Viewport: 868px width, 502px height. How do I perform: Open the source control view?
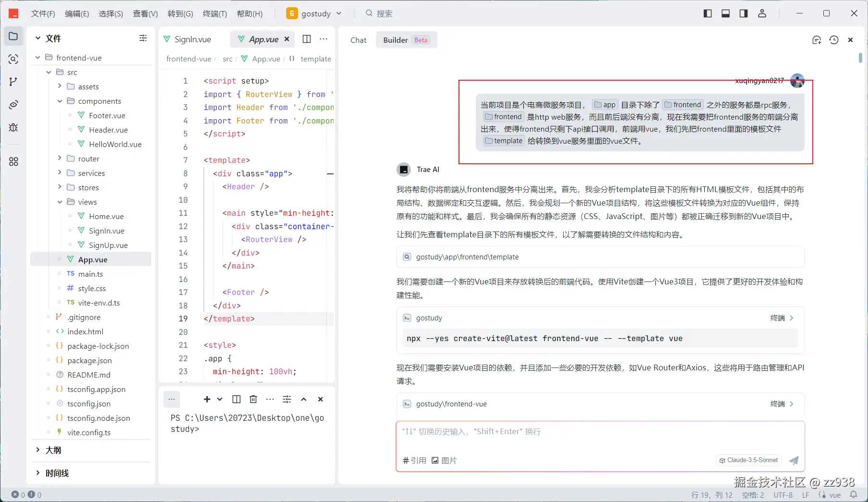coord(13,82)
